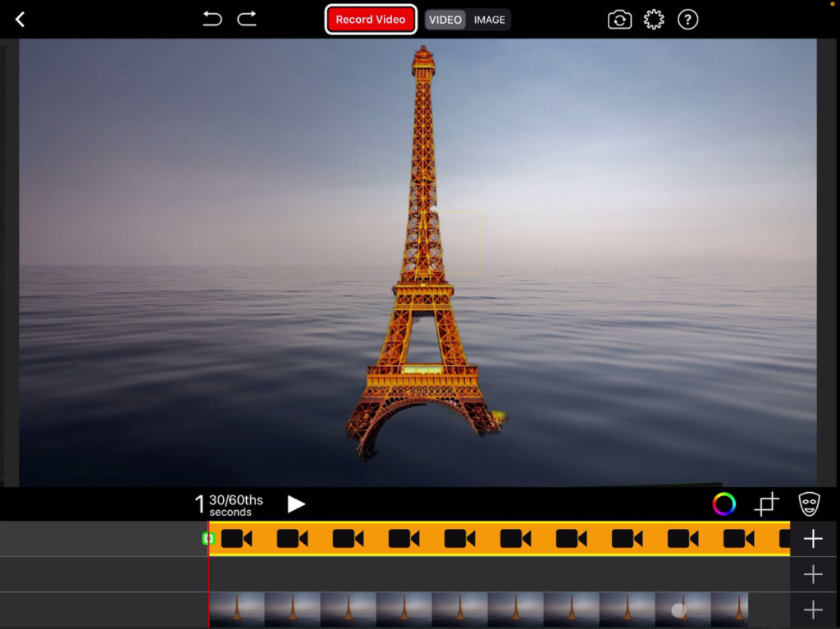Switch to IMAGE mode
Image resolution: width=840 pixels, height=629 pixels.
tap(490, 20)
